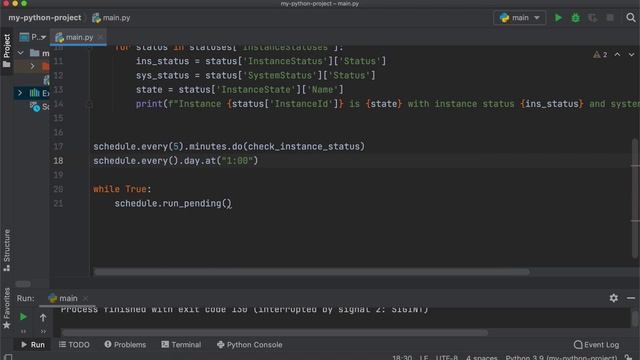This screenshot has width=640, height=360.
Task: Click the stop process square button
Action: [x=610, y=18]
